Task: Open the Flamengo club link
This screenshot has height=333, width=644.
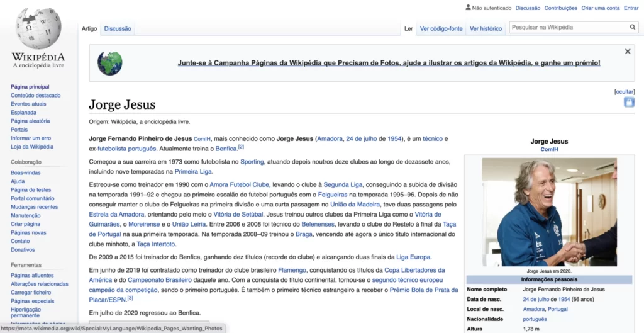Action: pos(292,271)
